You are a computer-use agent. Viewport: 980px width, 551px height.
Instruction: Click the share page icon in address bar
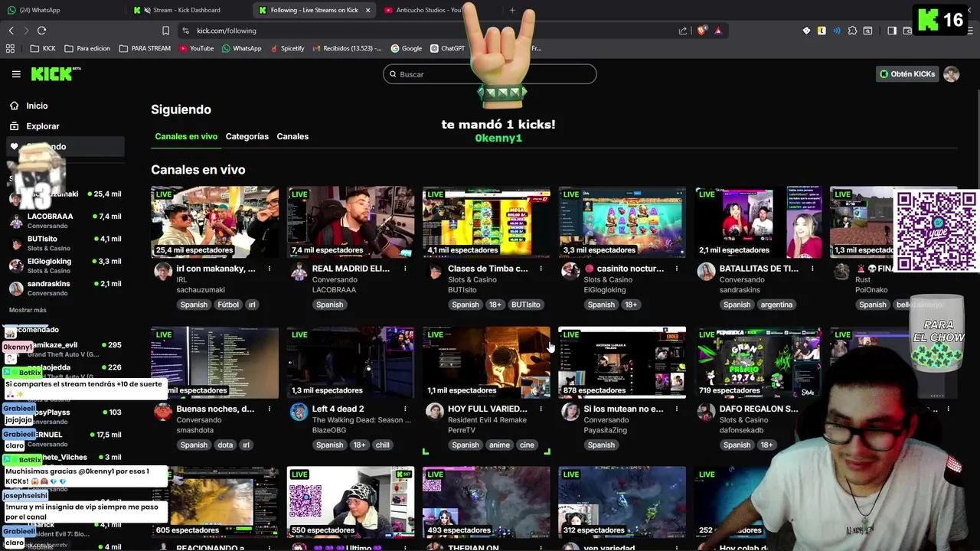tap(683, 31)
